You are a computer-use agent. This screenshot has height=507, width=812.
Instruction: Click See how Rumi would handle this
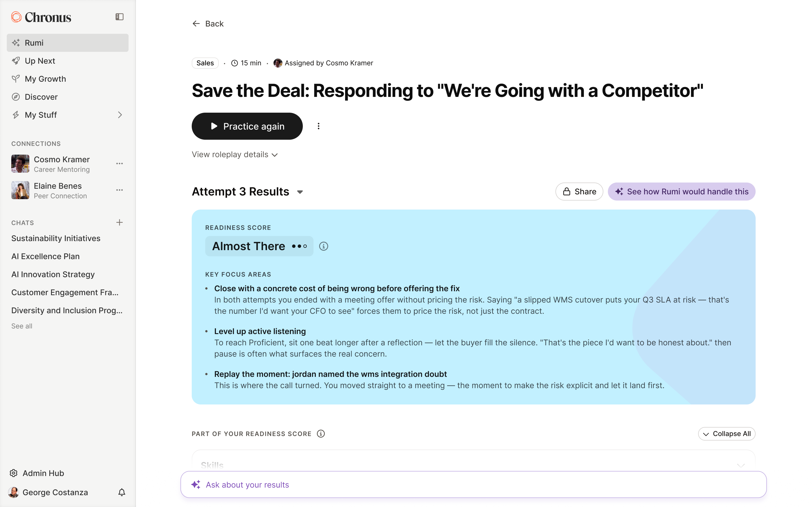pos(681,192)
